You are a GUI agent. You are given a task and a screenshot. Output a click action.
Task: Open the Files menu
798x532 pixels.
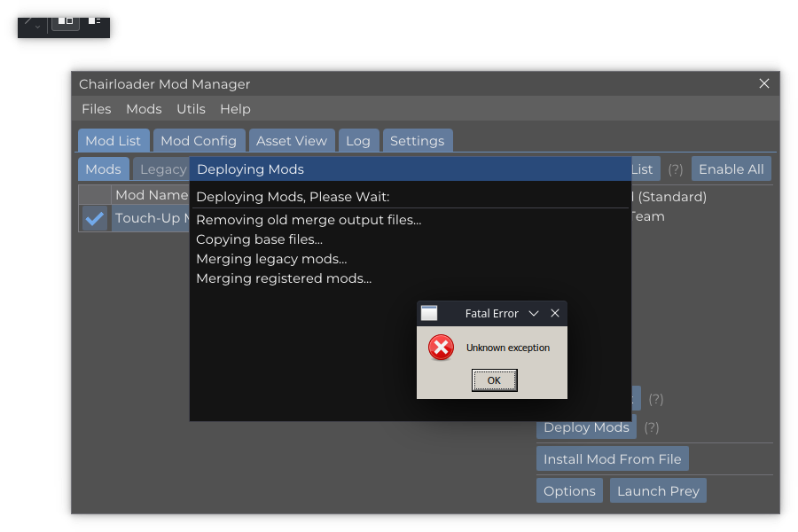(x=96, y=109)
